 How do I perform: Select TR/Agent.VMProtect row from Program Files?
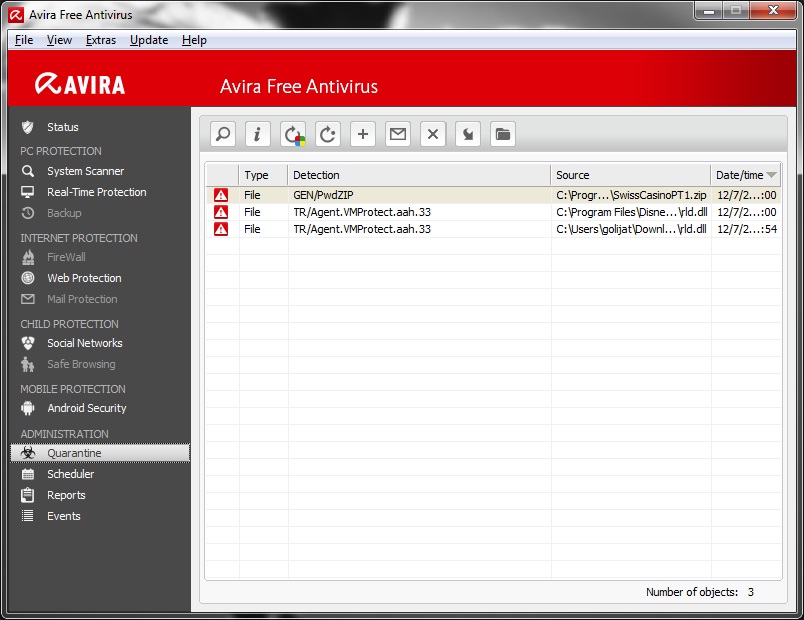pos(493,212)
